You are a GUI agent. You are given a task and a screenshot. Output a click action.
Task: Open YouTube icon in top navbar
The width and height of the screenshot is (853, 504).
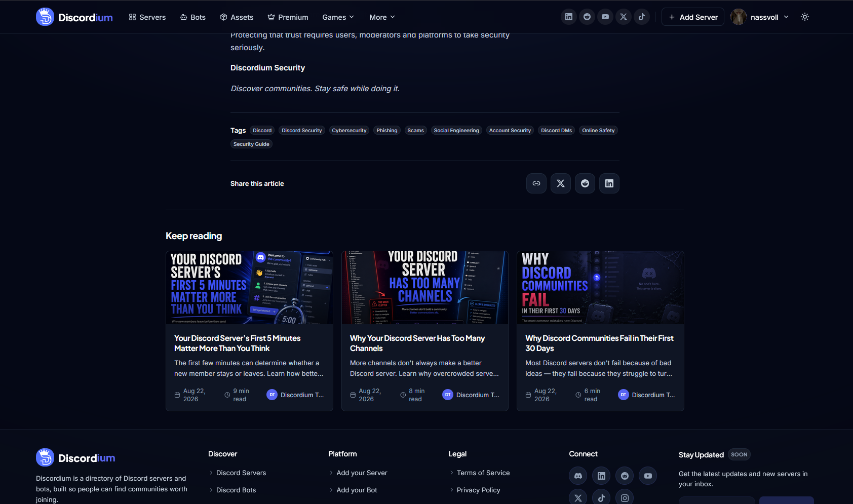pos(605,17)
